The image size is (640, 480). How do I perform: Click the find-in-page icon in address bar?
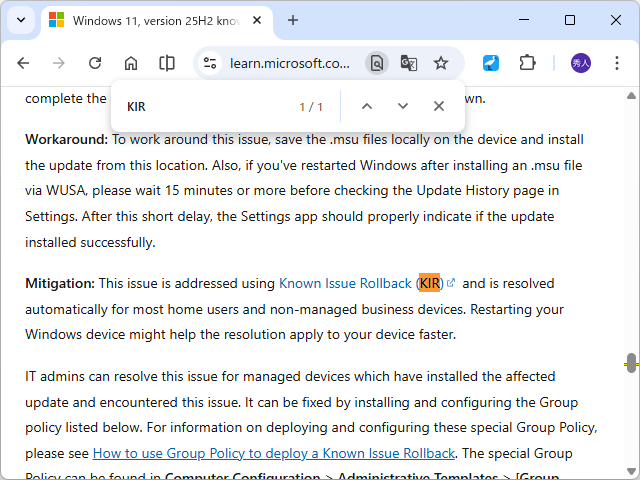click(x=376, y=63)
